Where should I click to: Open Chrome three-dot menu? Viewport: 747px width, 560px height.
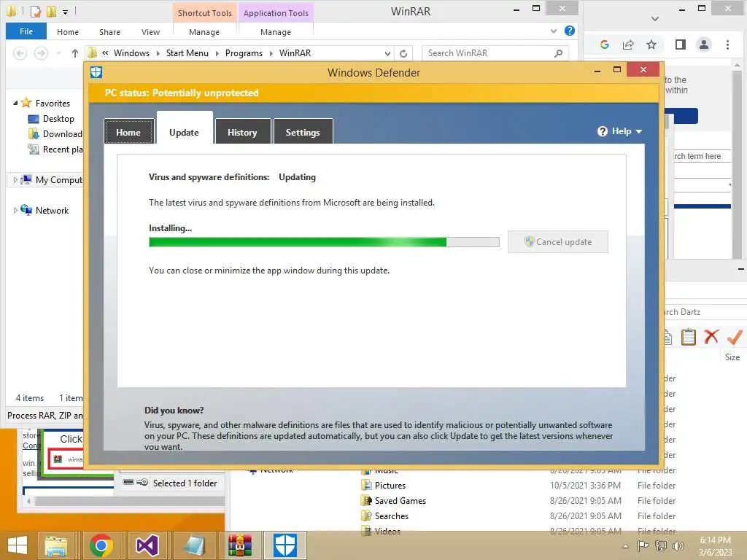click(727, 44)
